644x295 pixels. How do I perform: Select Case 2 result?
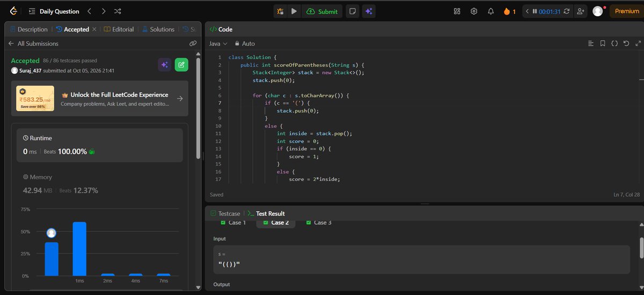275,222
